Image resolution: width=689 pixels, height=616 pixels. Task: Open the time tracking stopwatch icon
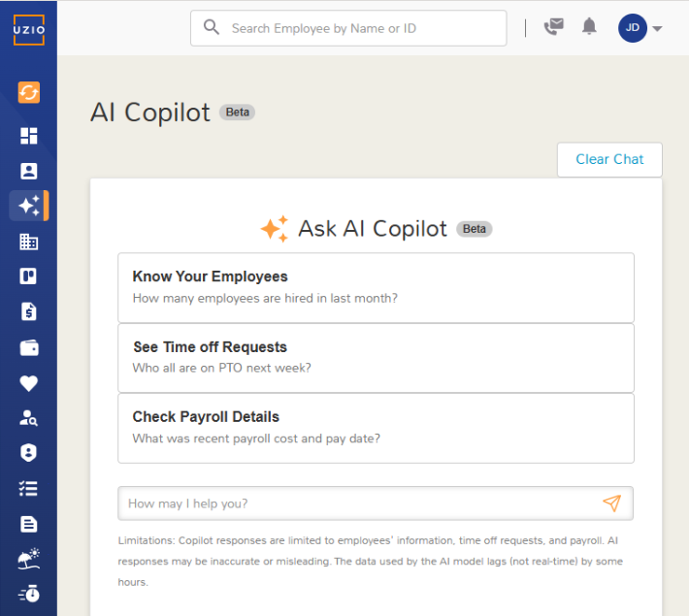[x=28, y=594]
